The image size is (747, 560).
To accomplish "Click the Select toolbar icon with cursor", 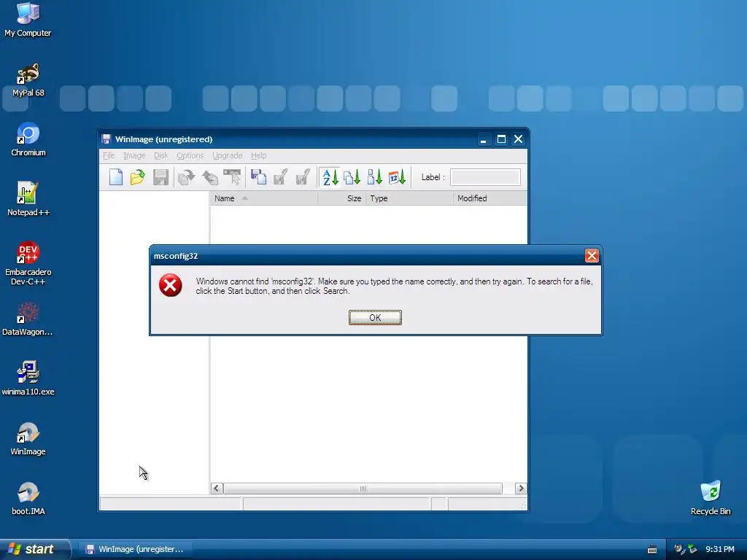I will pos(233,177).
